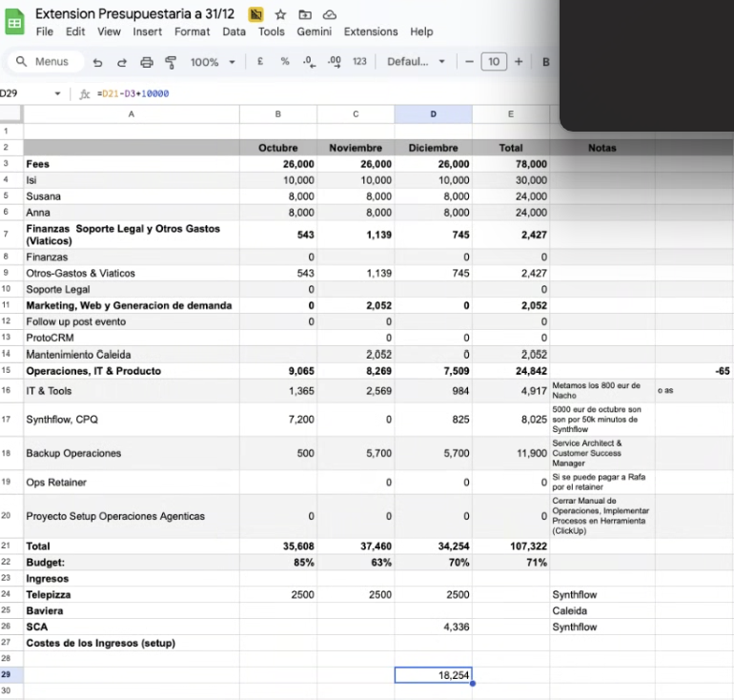Toggle bold formatting
This screenshot has width=734, height=700.
tap(546, 62)
